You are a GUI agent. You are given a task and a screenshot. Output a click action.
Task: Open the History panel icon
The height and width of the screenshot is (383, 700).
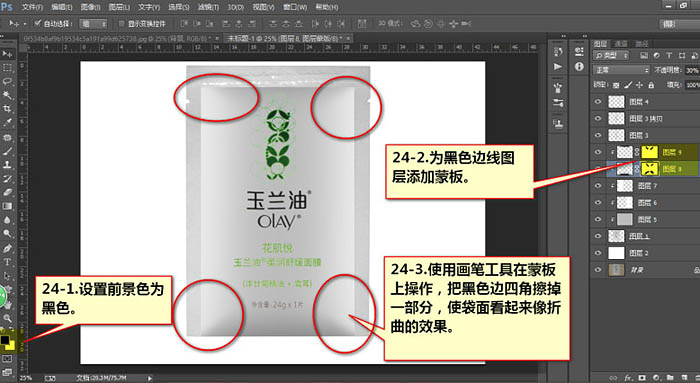[558, 52]
